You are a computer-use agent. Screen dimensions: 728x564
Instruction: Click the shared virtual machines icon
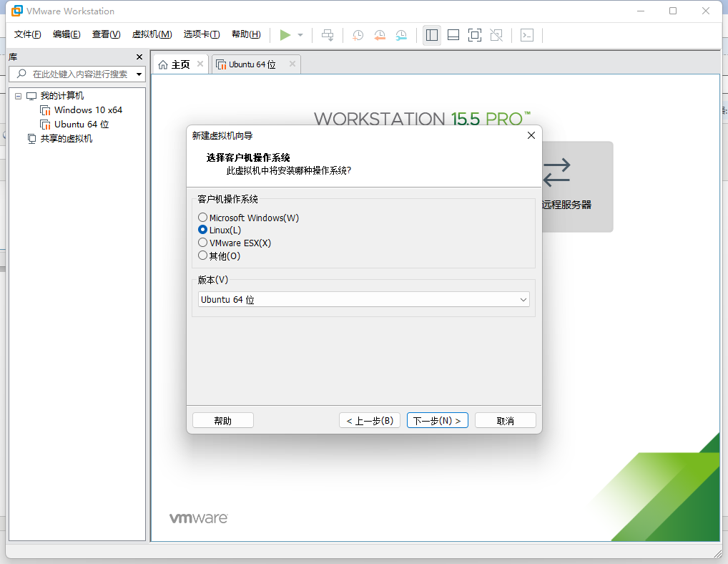(x=31, y=139)
